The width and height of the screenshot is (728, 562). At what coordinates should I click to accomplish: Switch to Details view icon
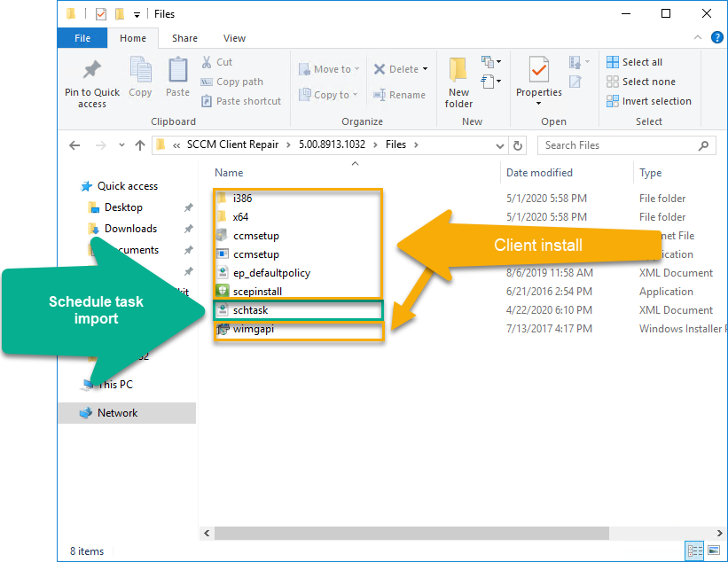694,550
